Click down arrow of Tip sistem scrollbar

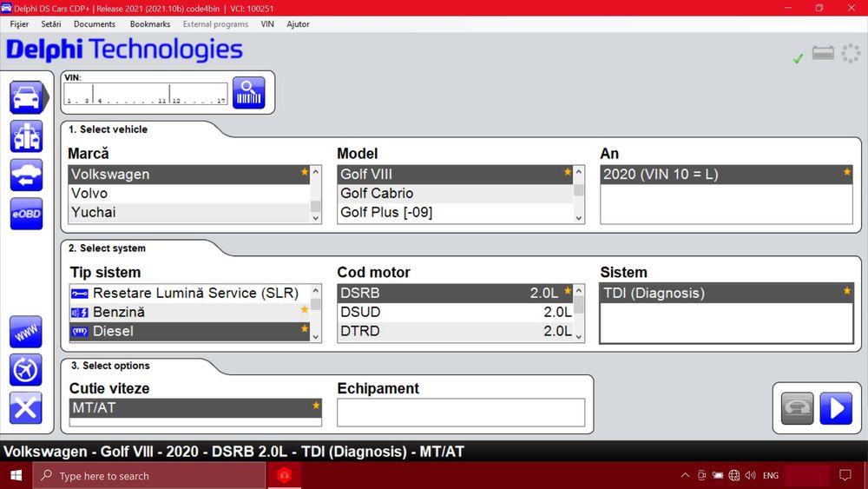316,337
